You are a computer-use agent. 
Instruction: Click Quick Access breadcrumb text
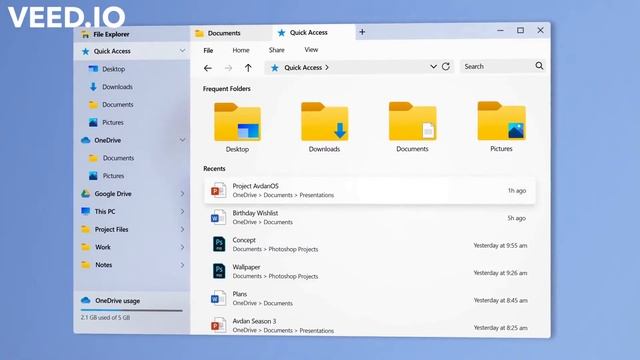(303, 67)
